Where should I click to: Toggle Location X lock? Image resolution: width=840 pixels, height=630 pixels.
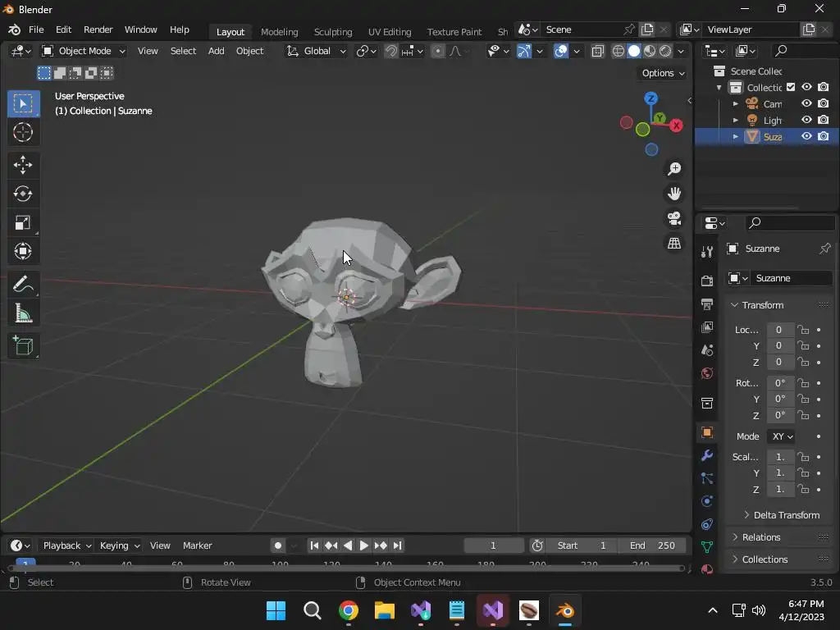(803, 330)
